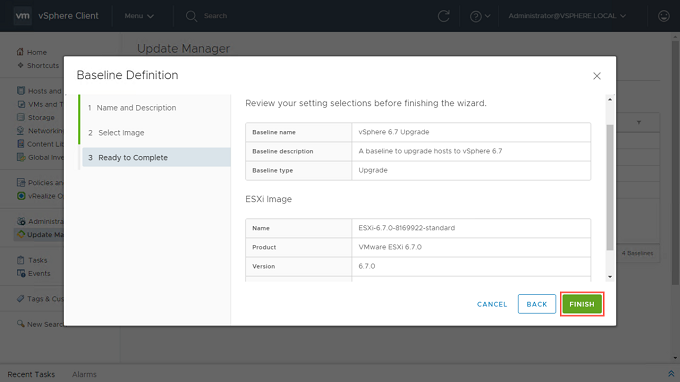Open the Tasks sidebar icon

(x=21, y=260)
